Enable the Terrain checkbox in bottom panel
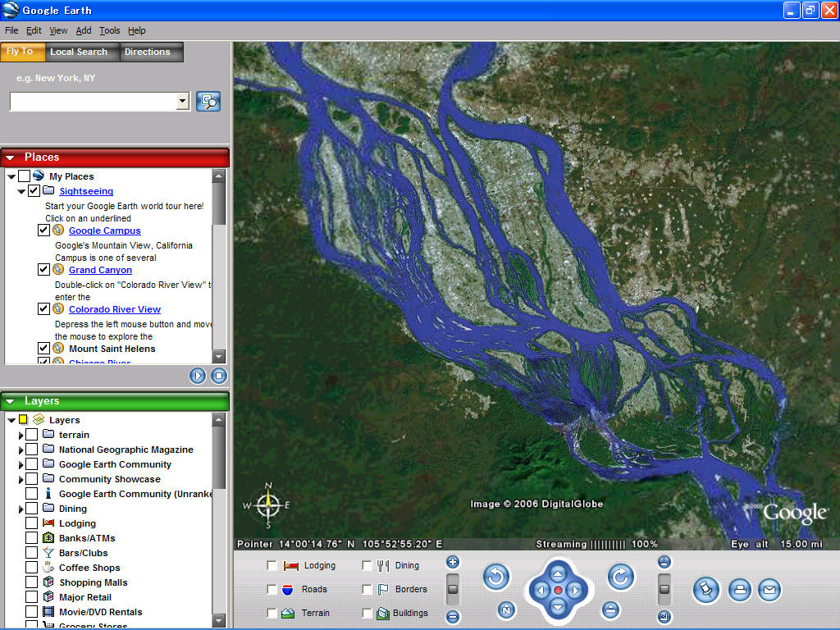 pos(272,613)
